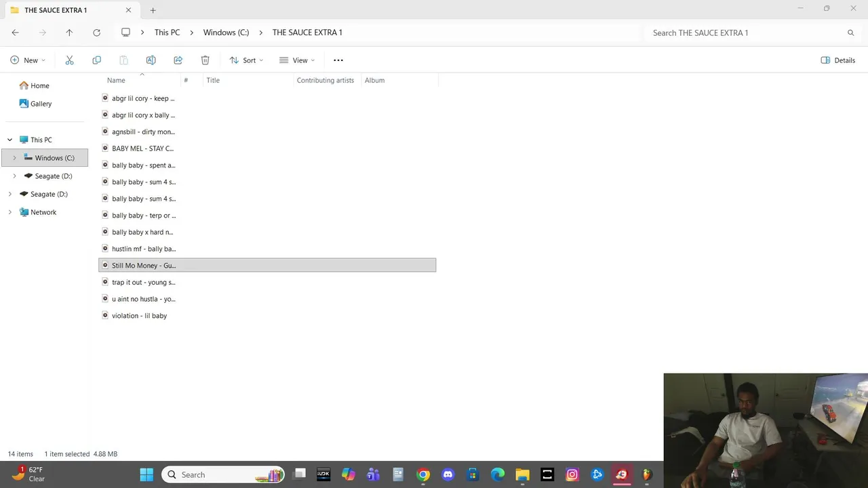Open Copilot from the taskbar
Viewport: 868px width, 488px height.
click(349, 474)
